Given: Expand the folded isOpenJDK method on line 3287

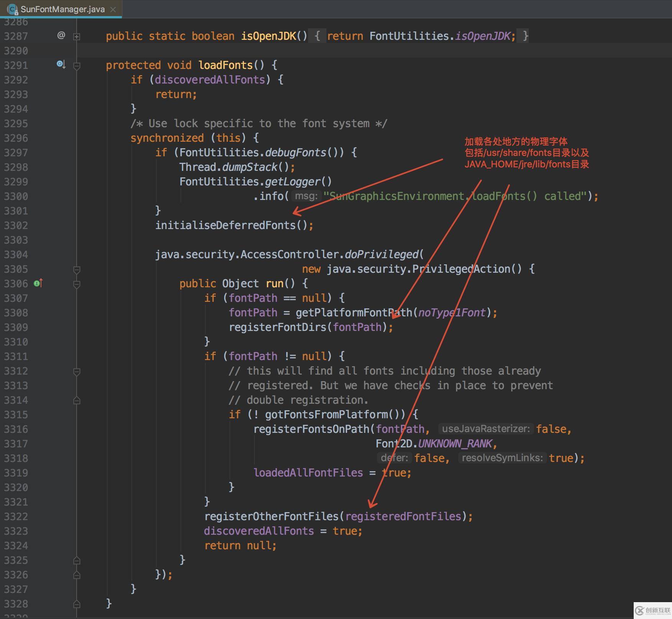Looking at the screenshot, I should [x=77, y=36].
